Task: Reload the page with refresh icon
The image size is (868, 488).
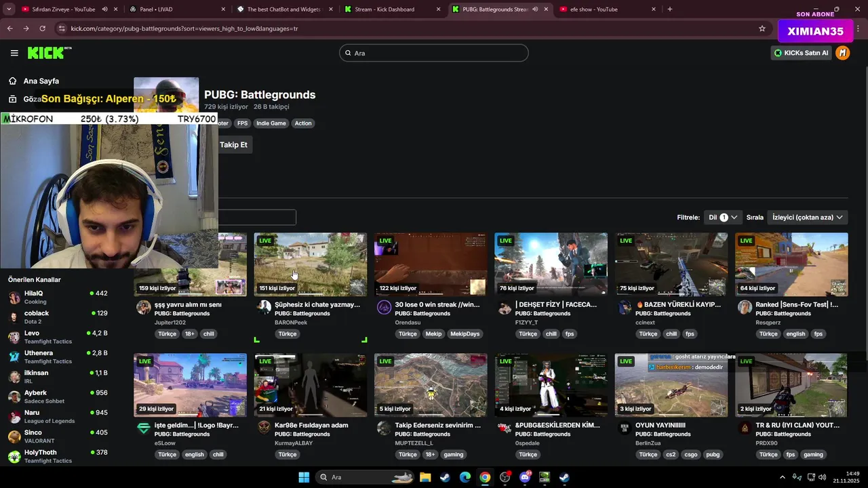Action: point(42,28)
